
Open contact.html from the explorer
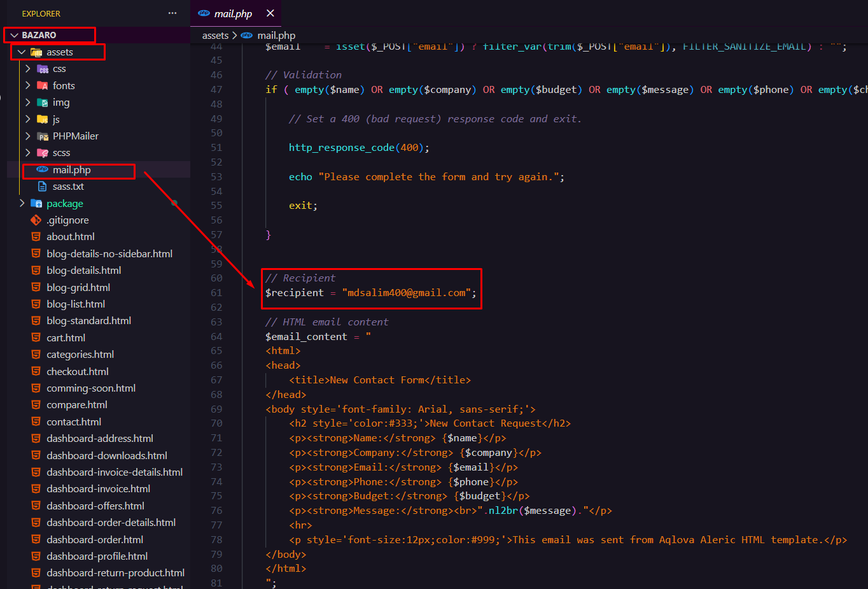pyautogui.click(x=74, y=422)
